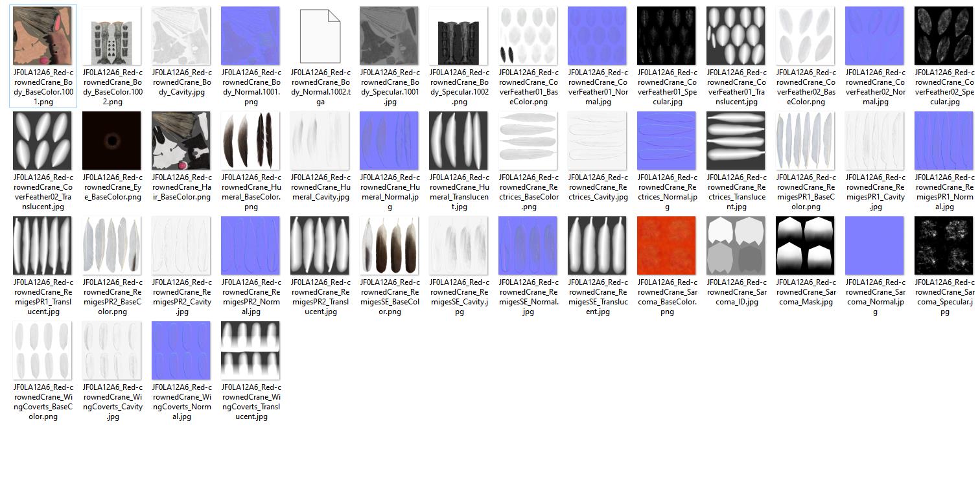Select the Body_Normal.1001.png thumbnail
Image resolution: width=980 pixels, height=478 pixels.
click(x=251, y=36)
